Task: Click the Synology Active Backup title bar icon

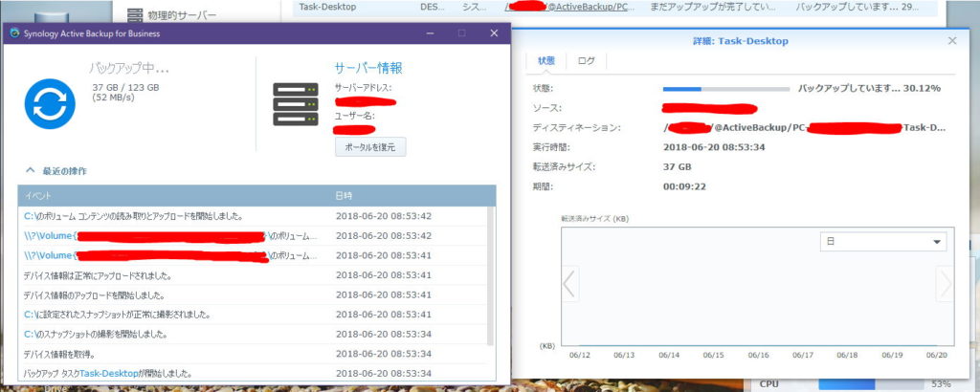Action: 15,33
